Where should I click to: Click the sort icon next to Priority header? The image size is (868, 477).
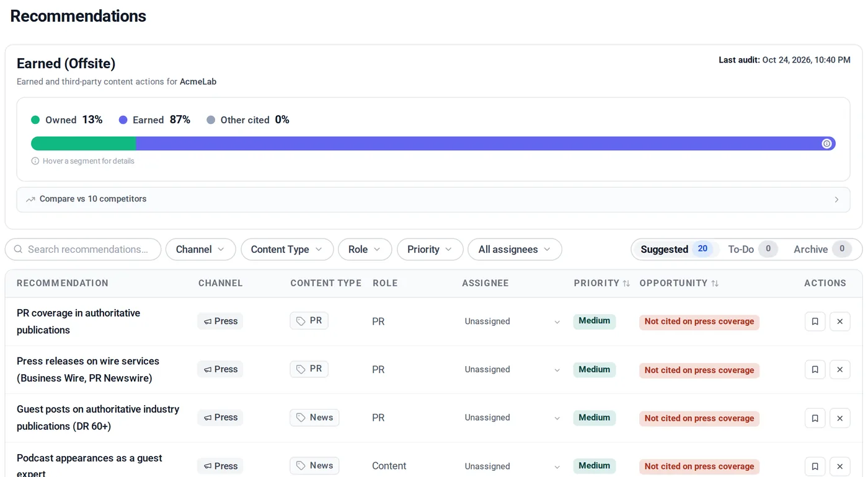(626, 283)
